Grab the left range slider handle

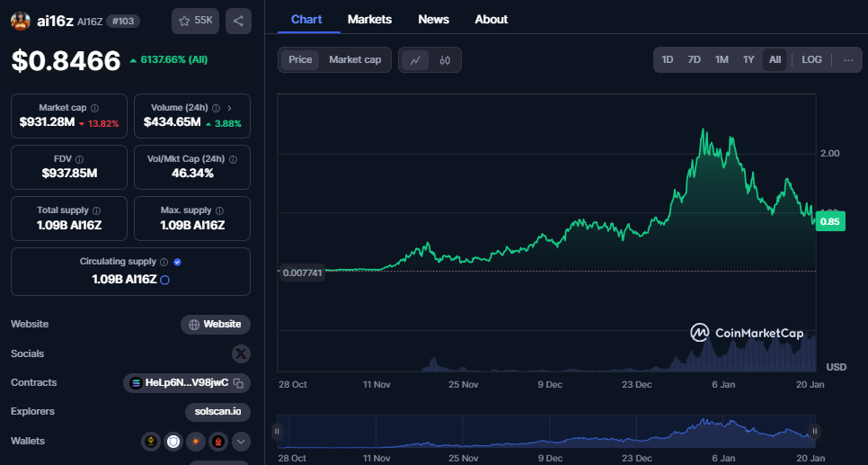(277, 431)
